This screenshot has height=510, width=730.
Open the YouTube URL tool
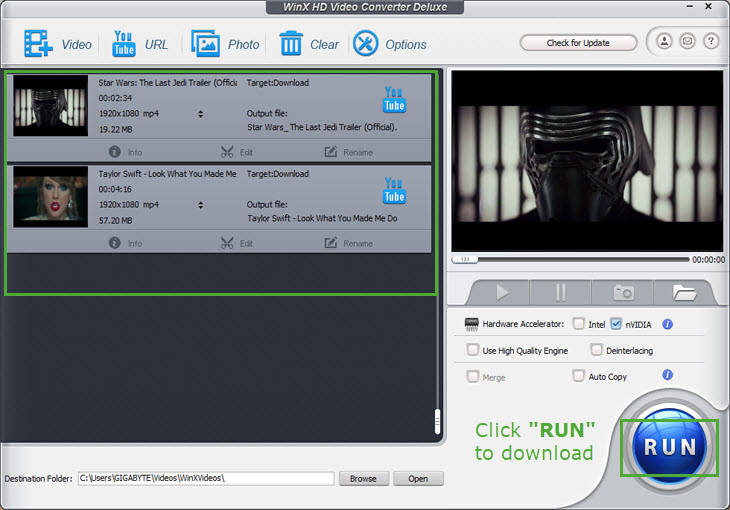click(x=123, y=44)
